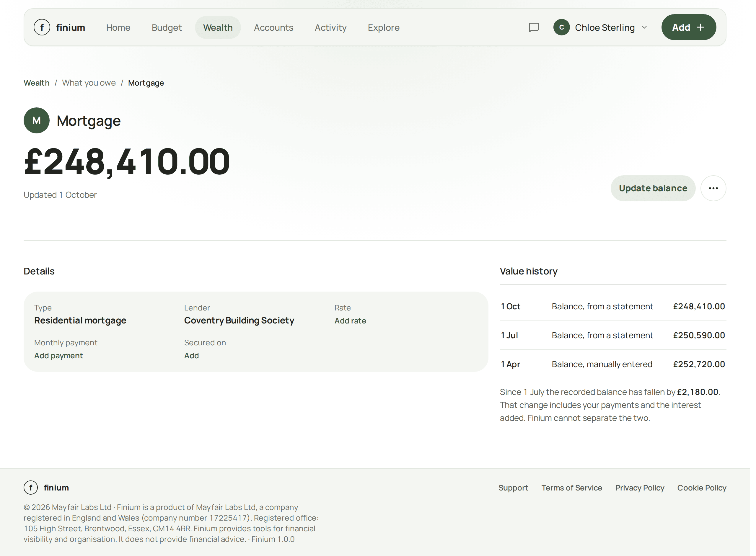Expand the Chloe Sterling account dropdown chevron
This screenshot has height=556, width=756.
[x=644, y=27]
